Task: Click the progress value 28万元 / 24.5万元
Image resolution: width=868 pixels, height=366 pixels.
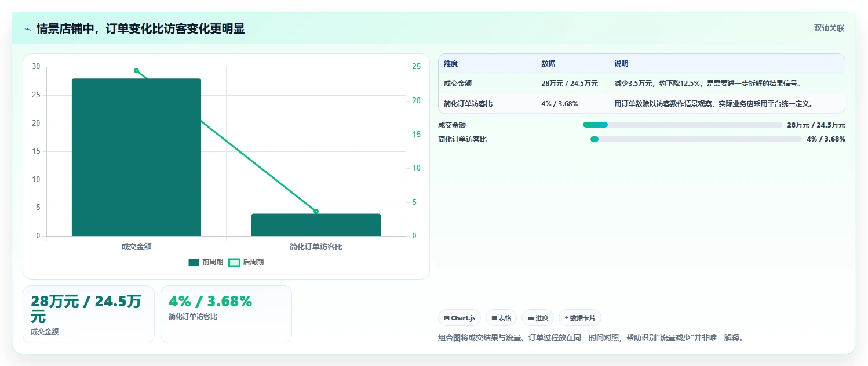Action: [x=816, y=125]
